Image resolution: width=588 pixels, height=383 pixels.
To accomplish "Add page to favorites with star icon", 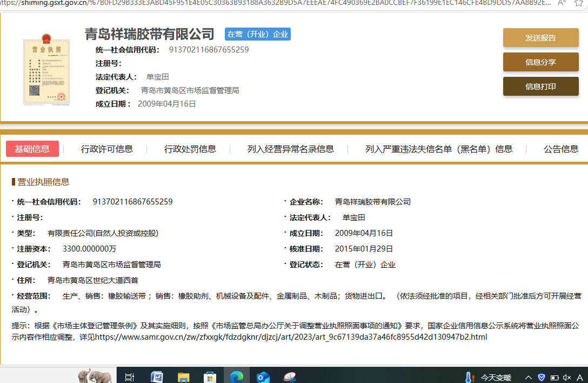I will click(x=579, y=3).
